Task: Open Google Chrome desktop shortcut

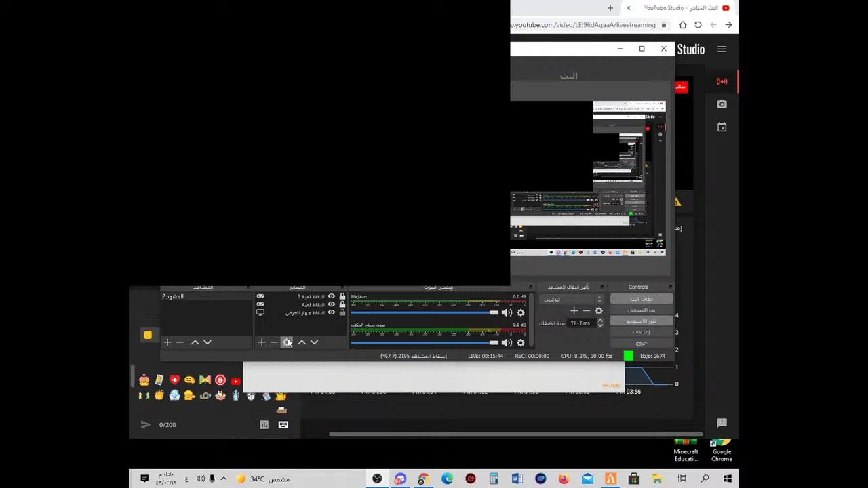Action: pyautogui.click(x=722, y=450)
